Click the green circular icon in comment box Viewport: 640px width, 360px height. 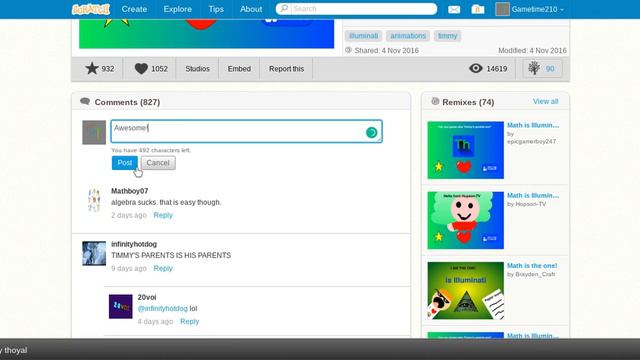(371, 132)
